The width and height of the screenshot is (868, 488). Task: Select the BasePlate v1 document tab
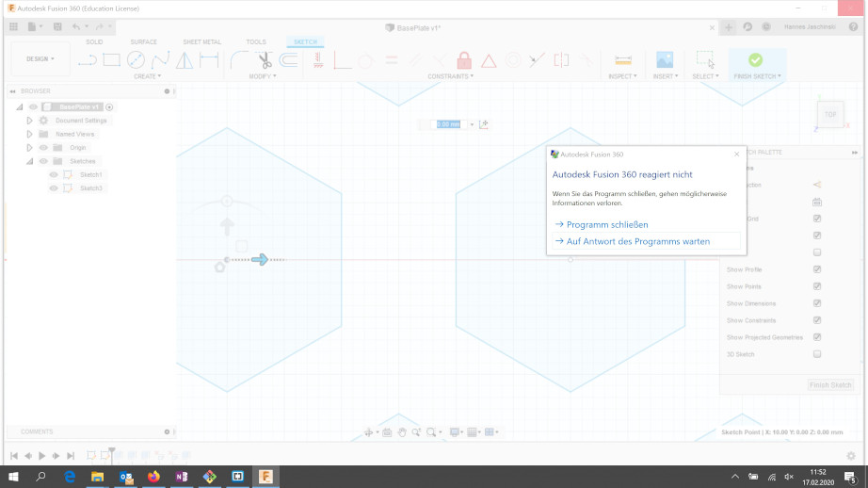pyautogui.click(x=413, y=27)
